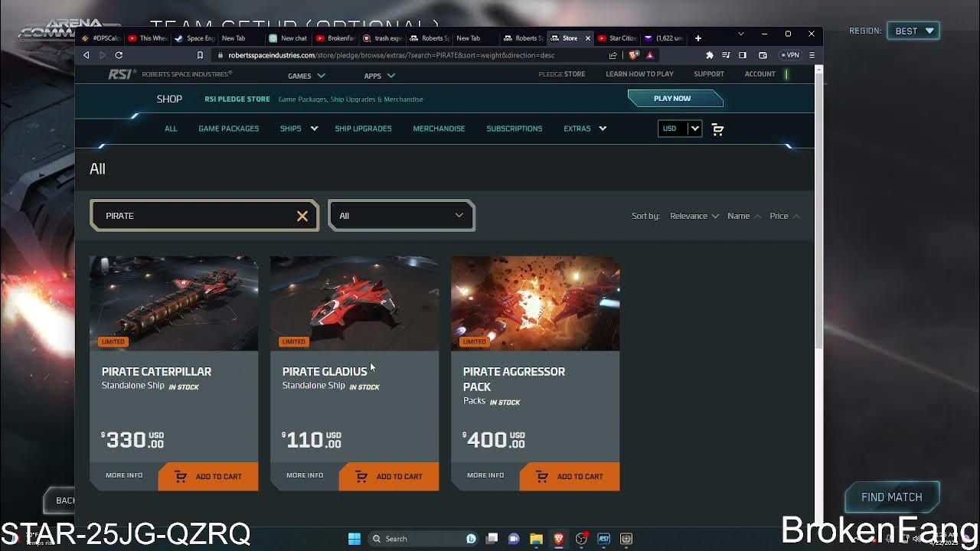Switch to the New chat browser tab
The image size is (980, 551).
(288, 38)
